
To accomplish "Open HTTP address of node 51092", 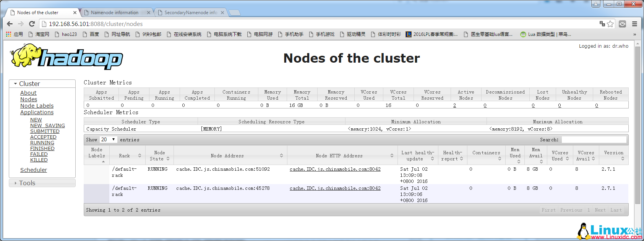I will point(335,169).
